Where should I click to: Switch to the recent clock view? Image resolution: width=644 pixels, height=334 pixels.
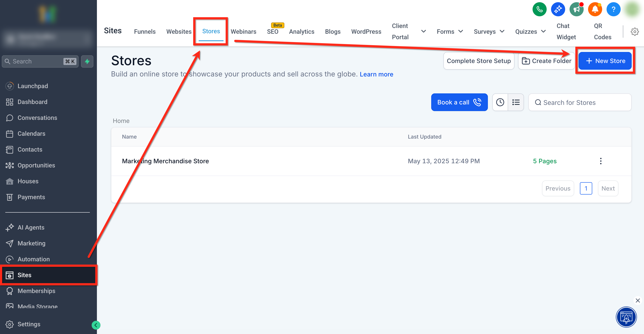point(500,102)
